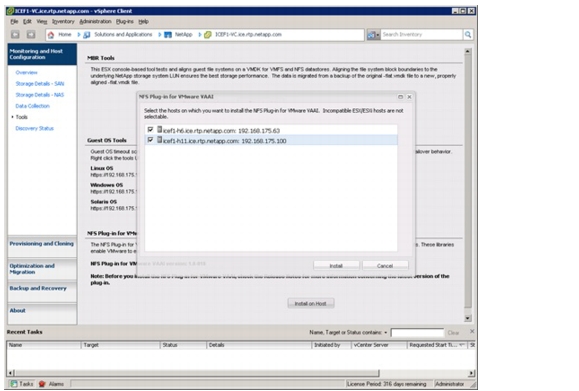The image size is (579, 391).
Task: Open the File menu
Action: click(14, 21)
